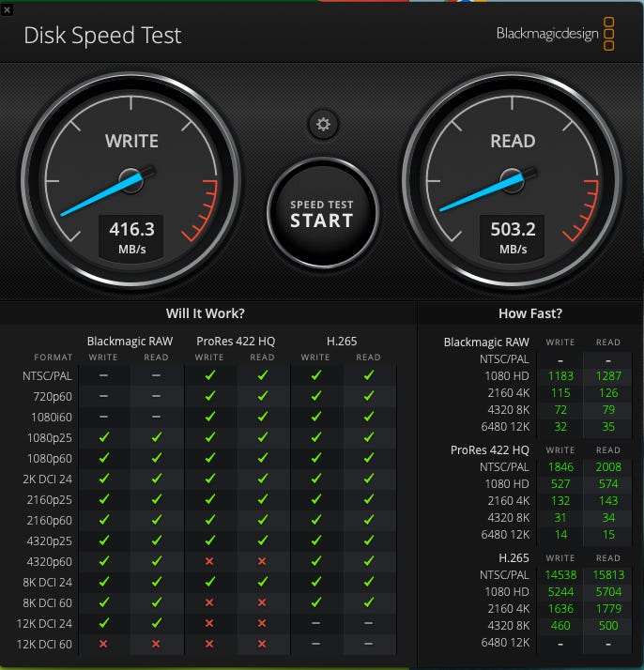Viewport: 644px width, 670px height.
Task: Select H.265 NTSC/PAL read value 15813
Action: click(x=608, y=574)
